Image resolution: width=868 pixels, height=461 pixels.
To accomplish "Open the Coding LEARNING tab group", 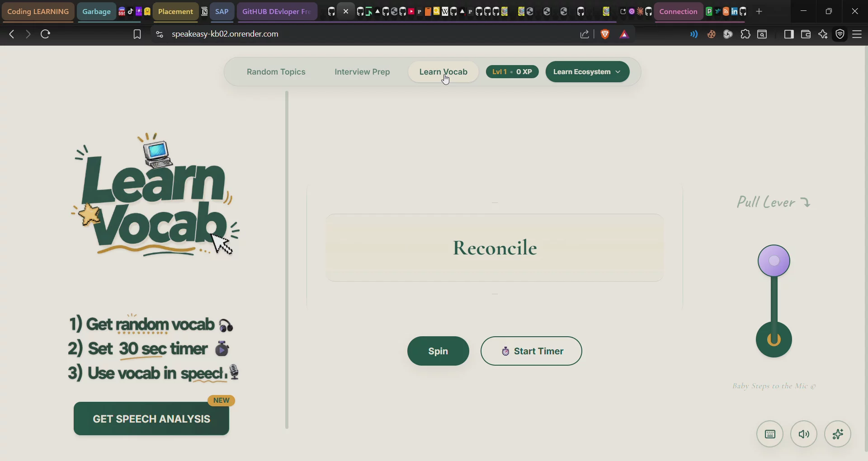I will [38, 11].
